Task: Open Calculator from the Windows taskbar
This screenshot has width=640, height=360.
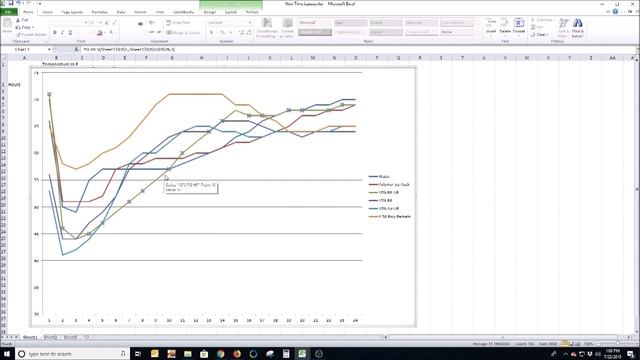Action: [x=286, y=353]
